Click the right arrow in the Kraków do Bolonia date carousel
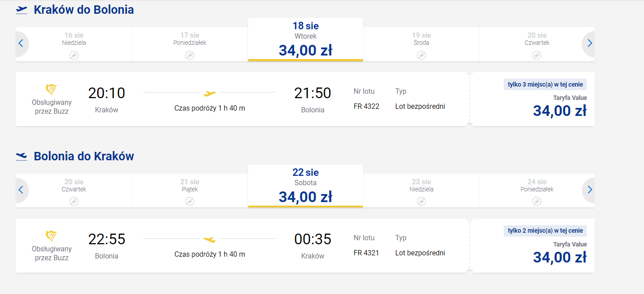 click(x=589, y=44)
